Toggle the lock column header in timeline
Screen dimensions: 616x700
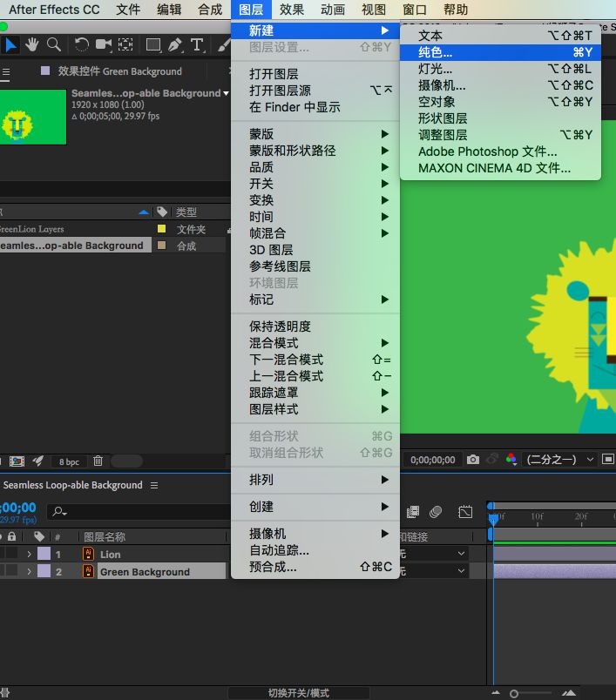(12, 537)
